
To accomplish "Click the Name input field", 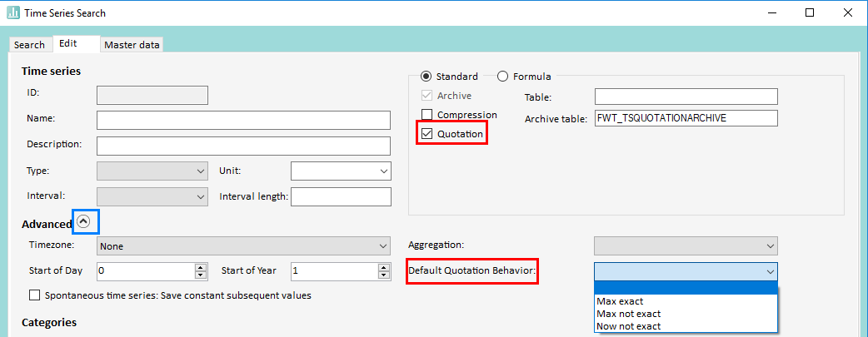I will click(243, 120).
